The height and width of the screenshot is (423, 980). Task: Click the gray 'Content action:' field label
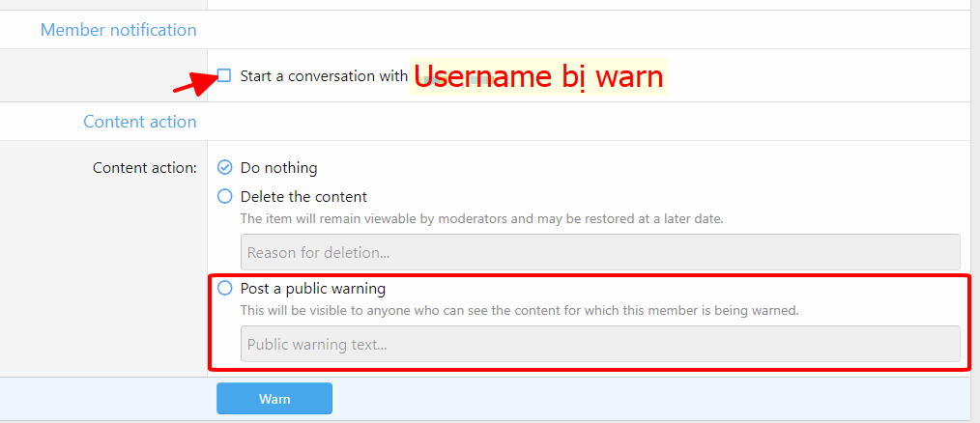click(x=144, y=168)
